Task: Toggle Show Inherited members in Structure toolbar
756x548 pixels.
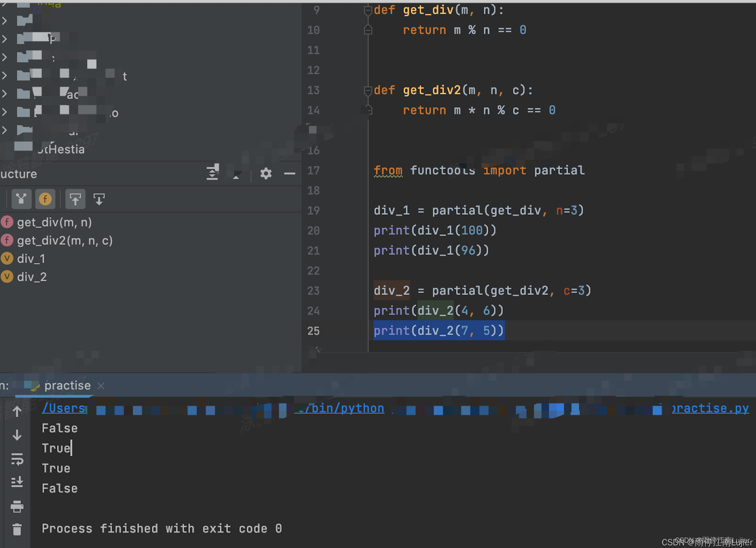Action: click(x=21, y=199)
